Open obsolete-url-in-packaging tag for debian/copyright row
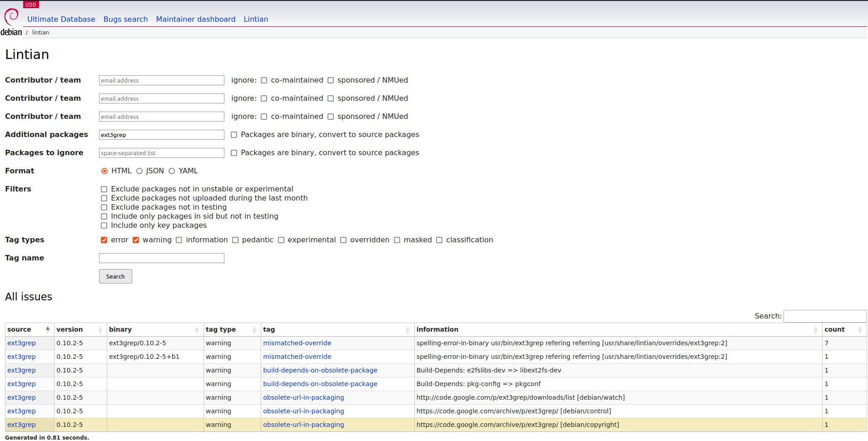Viewport: 868px width, 441px height. 303,425
